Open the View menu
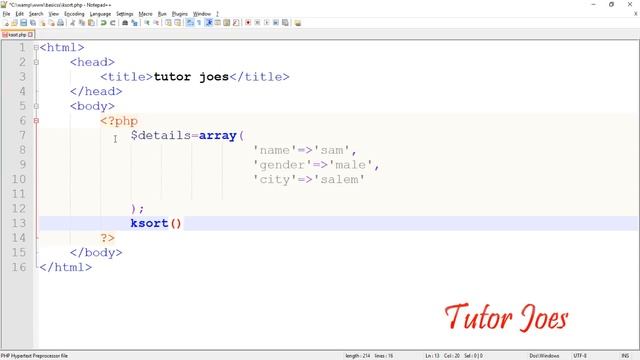 [53, 14]
